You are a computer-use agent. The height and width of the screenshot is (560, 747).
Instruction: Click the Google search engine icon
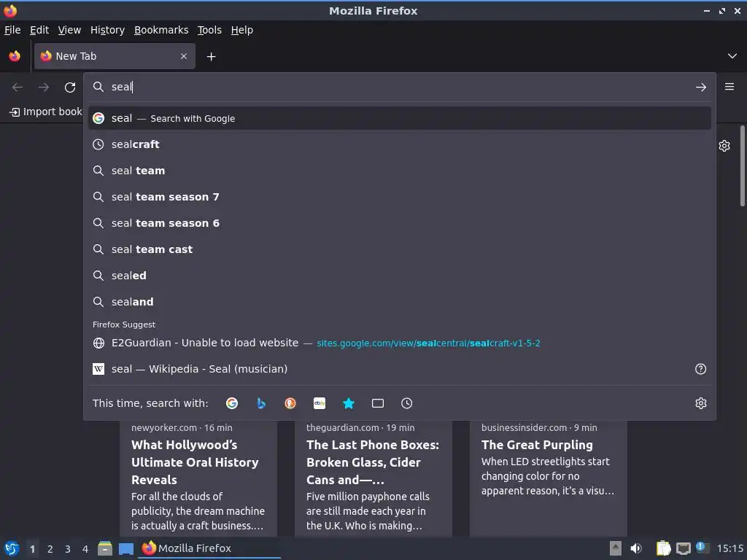(x=232, y=403)
